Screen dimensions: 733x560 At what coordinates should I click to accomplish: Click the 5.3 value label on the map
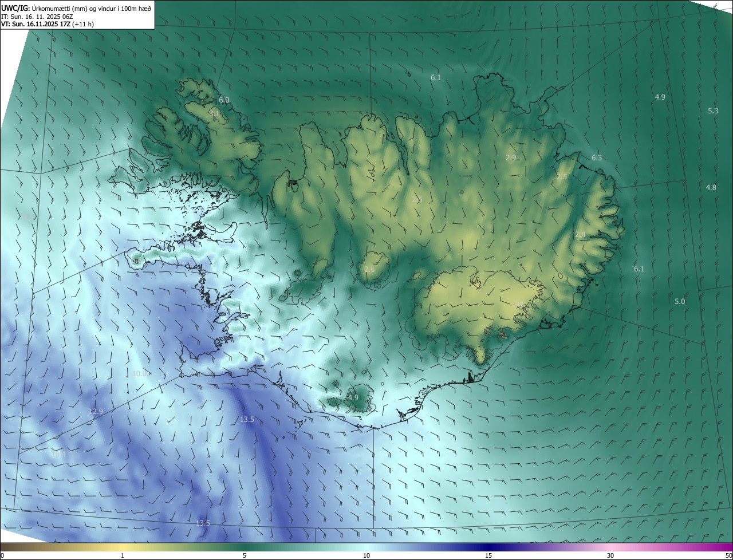pyautogui.click(x=713, y=111)
